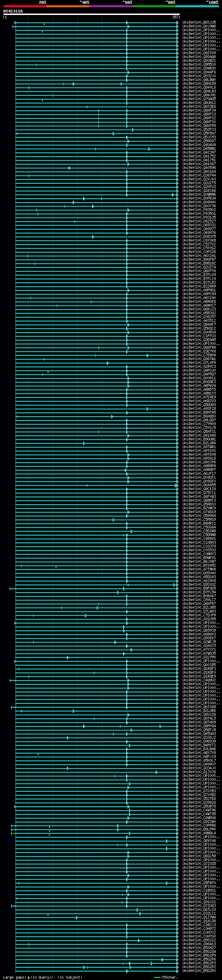Click the =50char. scale legend
The image size is (222, 980).
[166, 977]
